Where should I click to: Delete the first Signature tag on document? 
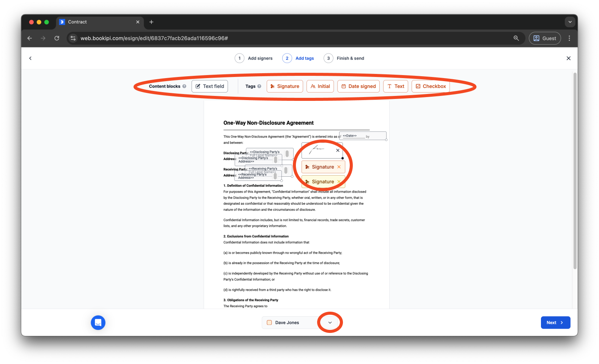coord(339,167)
